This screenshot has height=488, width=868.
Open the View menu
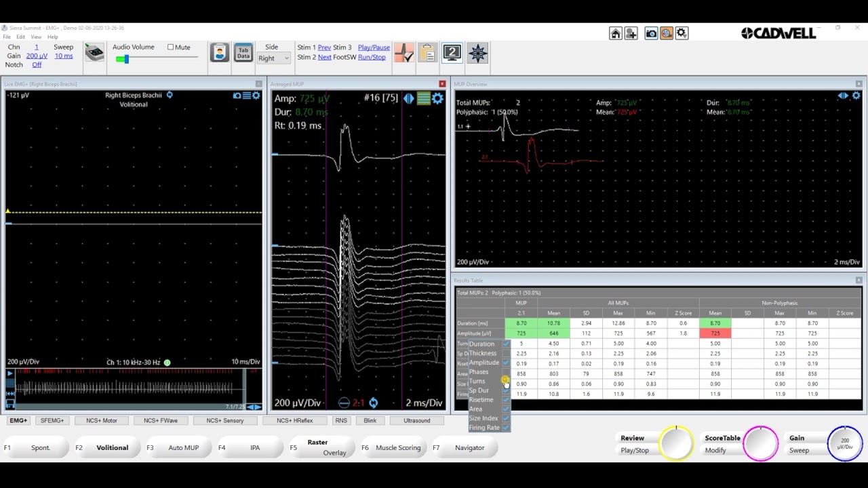click(x=36, y=37)
